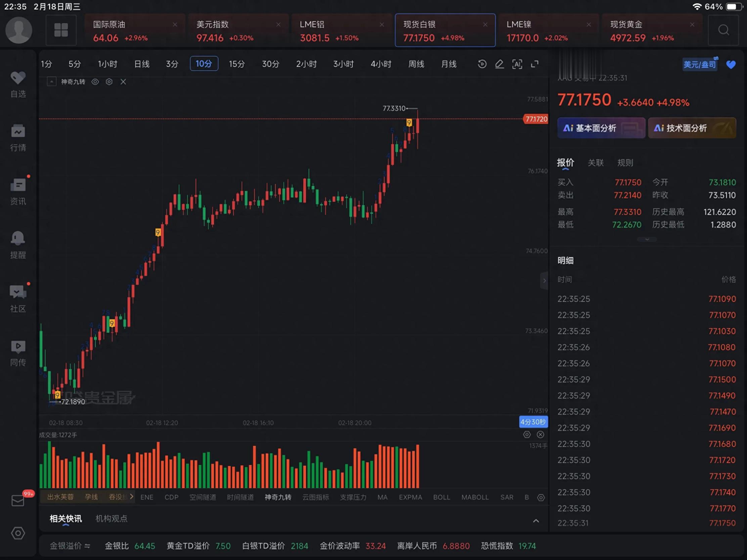Collapse the right panel arrow
Image resolution: width=747 pixels, height=560 pixels.
(x=544, y=281)
